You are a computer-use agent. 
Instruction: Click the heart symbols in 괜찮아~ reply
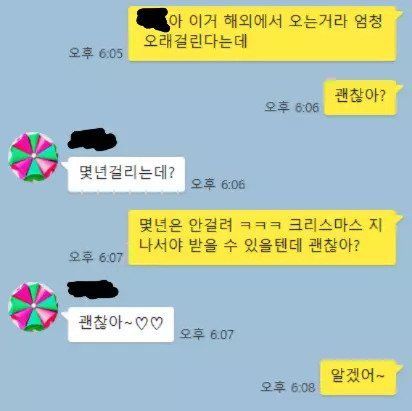[150, 323]
